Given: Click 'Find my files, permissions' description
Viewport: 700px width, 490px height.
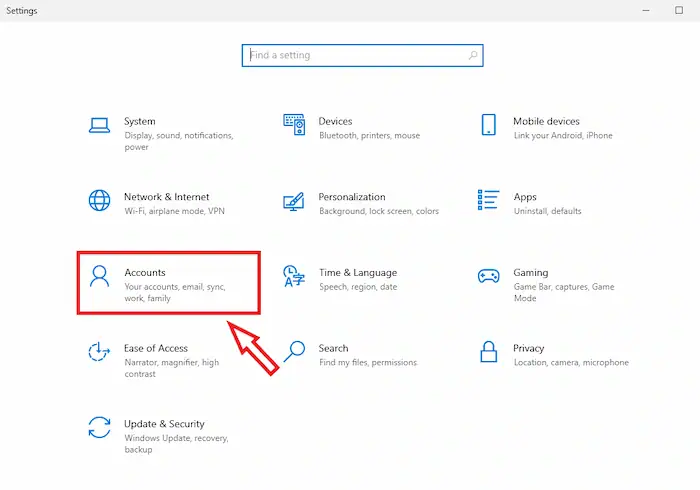Looking at the screenshot, I should point(368,362).
